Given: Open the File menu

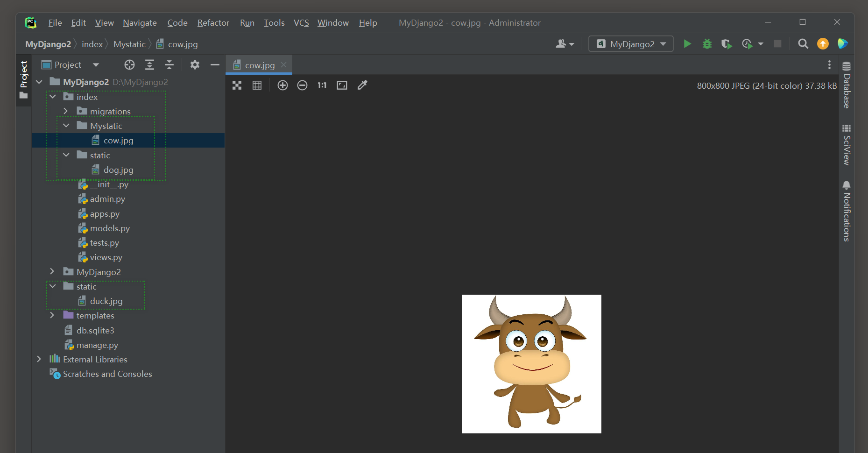Looking at the screenshot, I should (x=55, y=22).
